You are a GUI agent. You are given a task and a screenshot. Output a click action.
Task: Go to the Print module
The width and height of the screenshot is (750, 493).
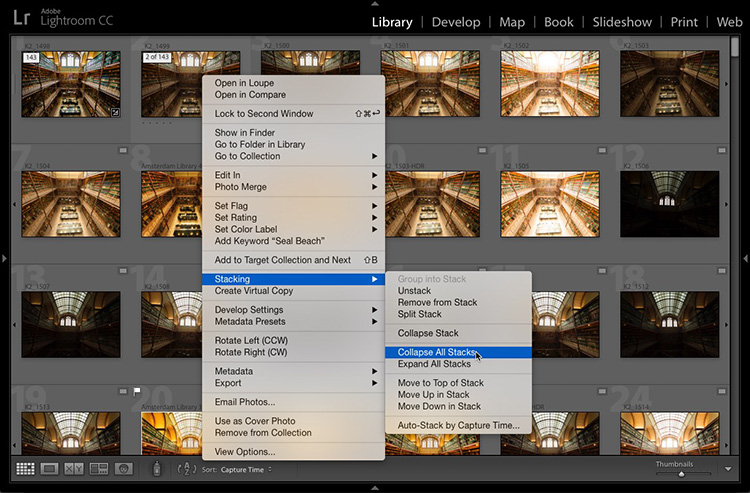pyautogui.click(x=684, y=22)
